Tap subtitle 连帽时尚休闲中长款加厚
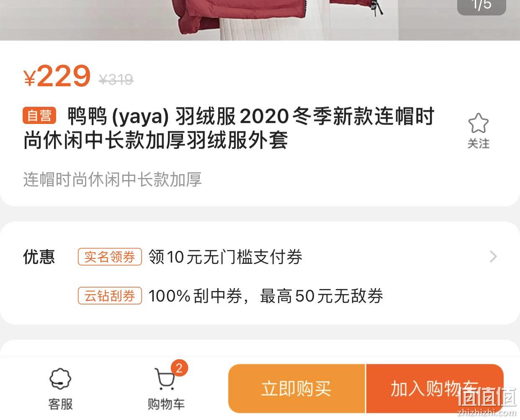This screenshot has width=520, height=420. (112, 179)
